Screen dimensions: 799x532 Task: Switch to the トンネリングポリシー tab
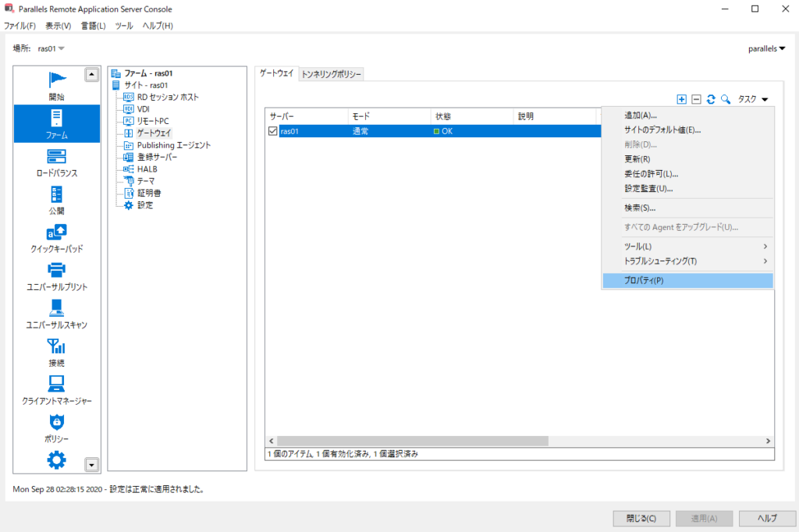click(x=331, y=74)
